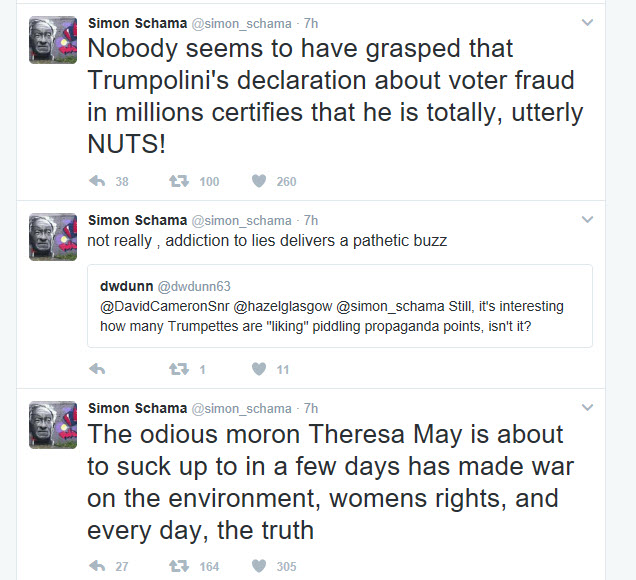Image resolution: width=636 pixels, height=580 pixels.
Task: Retweet the Trumpolini voter fraud tweet
Action: coord(179,181)
